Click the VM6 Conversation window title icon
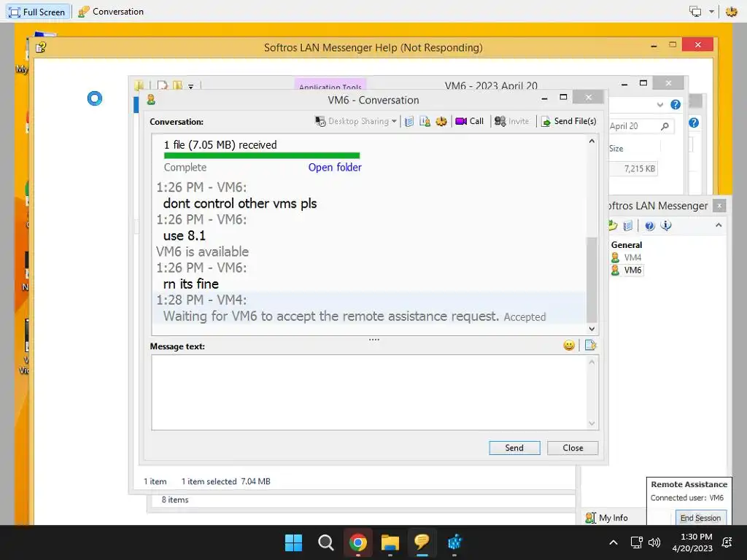This screenshot has width=747, height=560. point(151,99)
